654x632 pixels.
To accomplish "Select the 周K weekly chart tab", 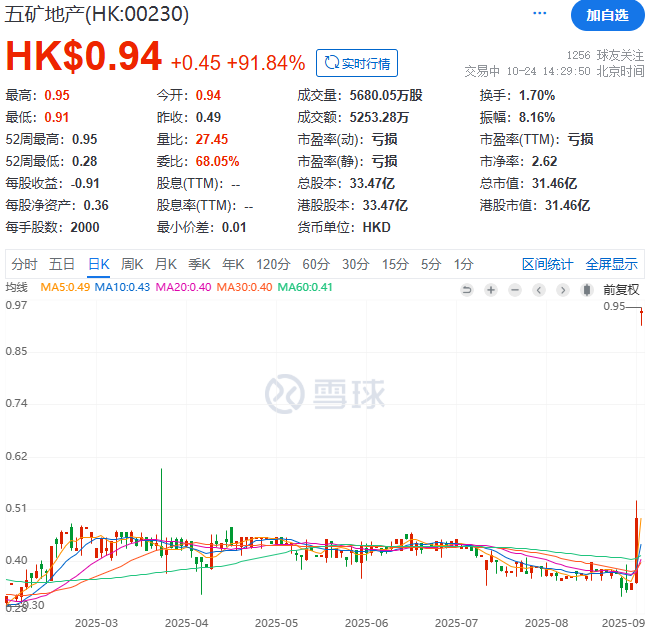I will 133,264.
